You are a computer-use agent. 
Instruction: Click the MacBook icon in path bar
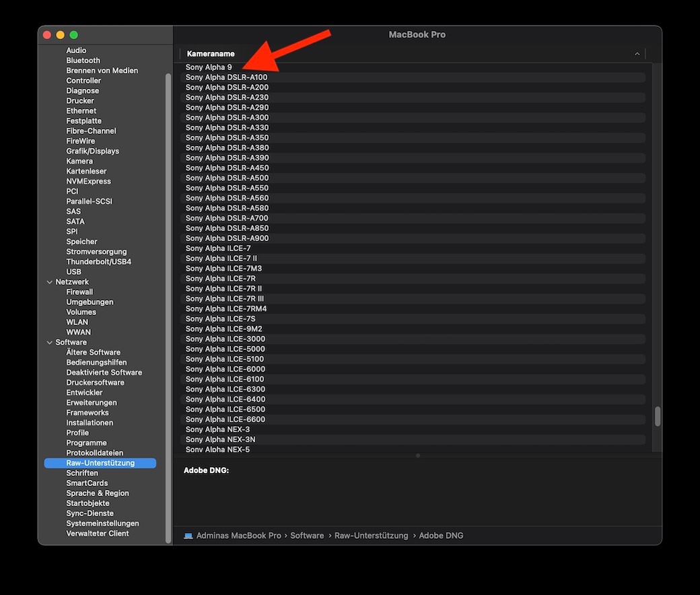click(x=188, y=536)
